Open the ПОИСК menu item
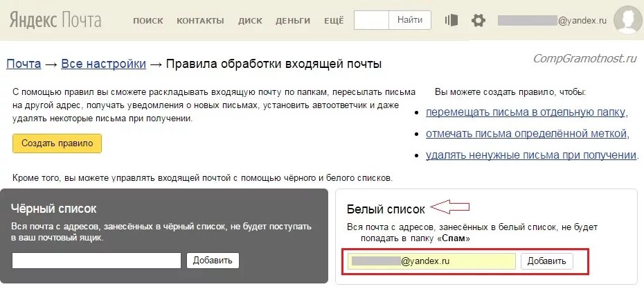The image size is (644, 289). point(148,21)
